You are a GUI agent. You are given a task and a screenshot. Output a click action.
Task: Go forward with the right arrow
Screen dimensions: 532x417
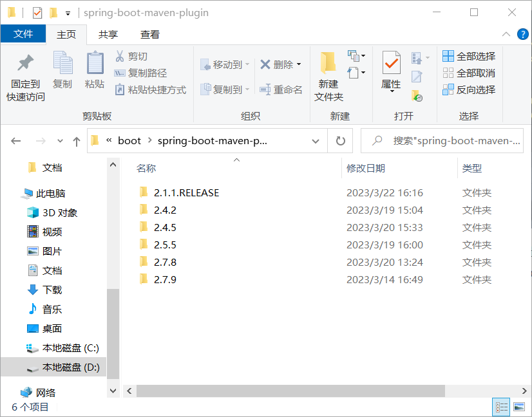pyautogui.click(x=41, y=141)
